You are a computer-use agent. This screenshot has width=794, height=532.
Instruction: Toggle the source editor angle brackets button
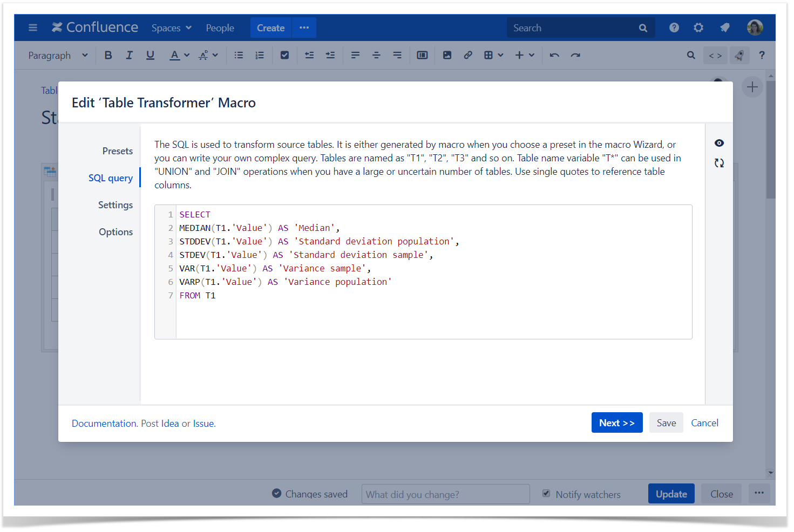(715, 55)
